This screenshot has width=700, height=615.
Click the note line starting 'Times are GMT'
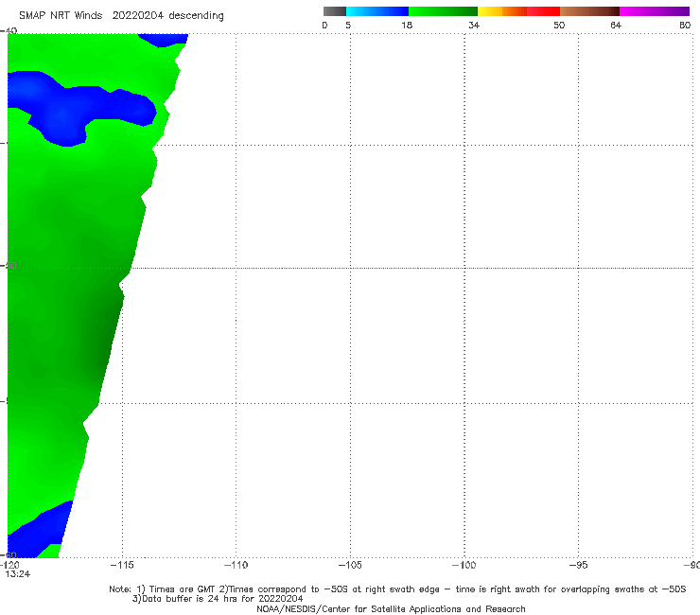click(397, 589)
